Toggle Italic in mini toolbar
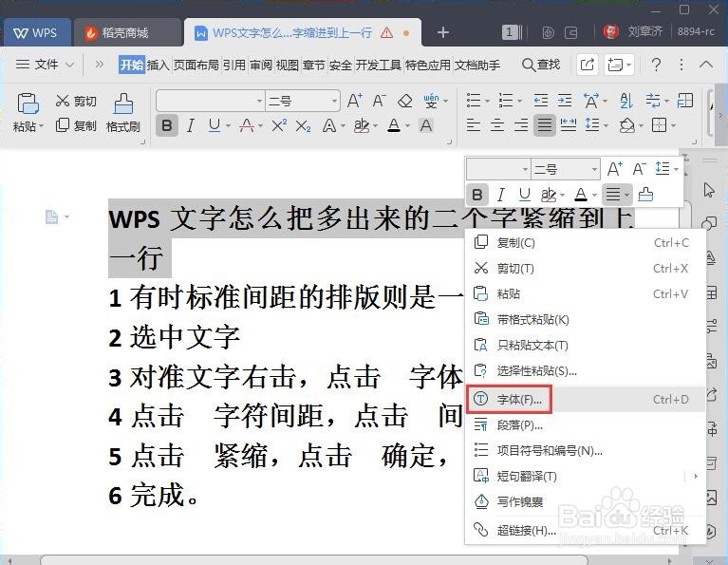Screen dimensions: 728x565 (501, 195)
